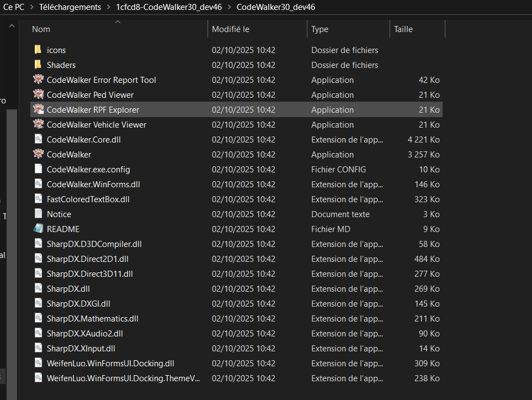Select the README markdown file icon
Image resolution: width=532 pixels, height=400 pixels.
pos(38,229)
